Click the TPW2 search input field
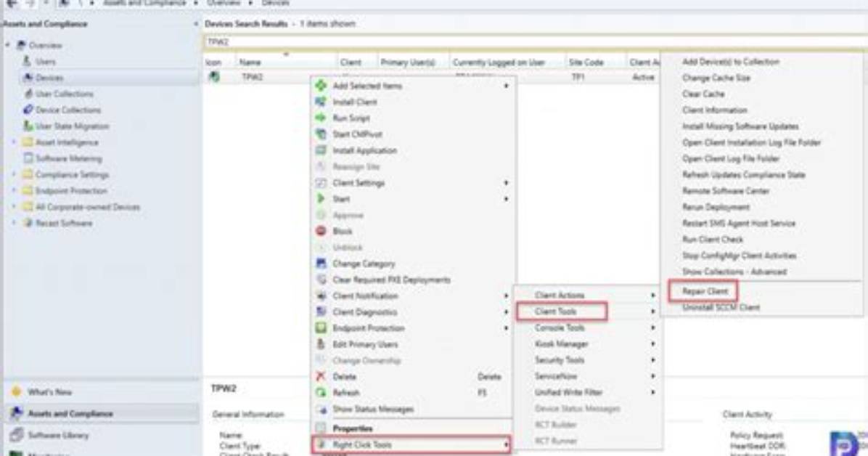The image size is (868, 456). (x=536, y=41)
